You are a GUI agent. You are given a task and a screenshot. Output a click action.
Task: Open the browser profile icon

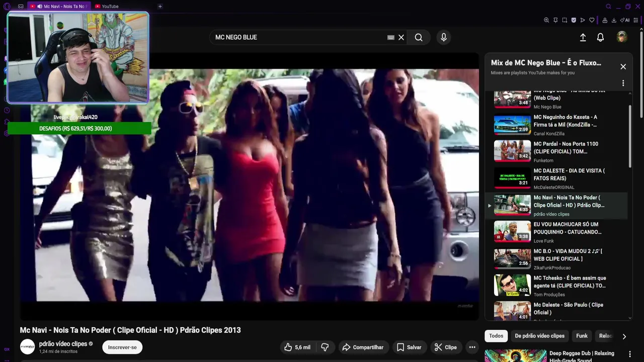[605, 20]
